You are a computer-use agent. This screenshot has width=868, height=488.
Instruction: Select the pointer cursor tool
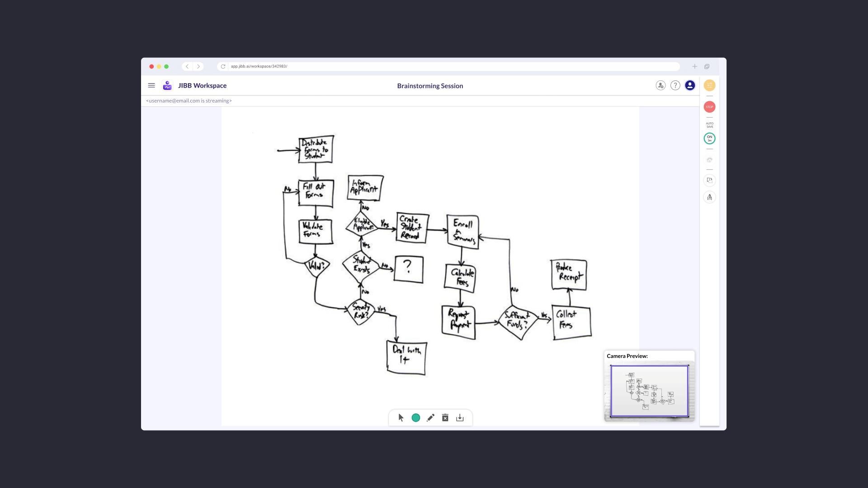(401, 418)
